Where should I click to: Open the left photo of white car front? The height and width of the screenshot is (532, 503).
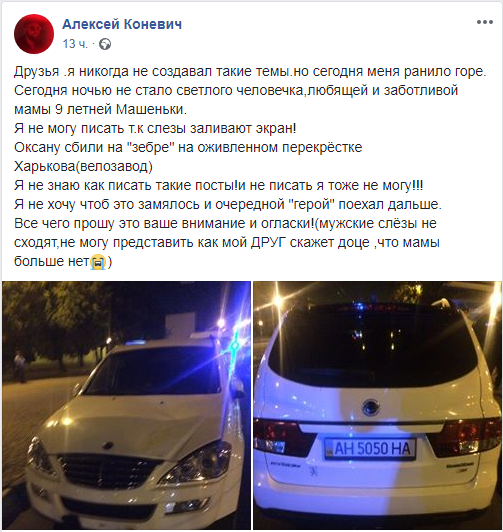pyautogui.click(x=126, y=405)
